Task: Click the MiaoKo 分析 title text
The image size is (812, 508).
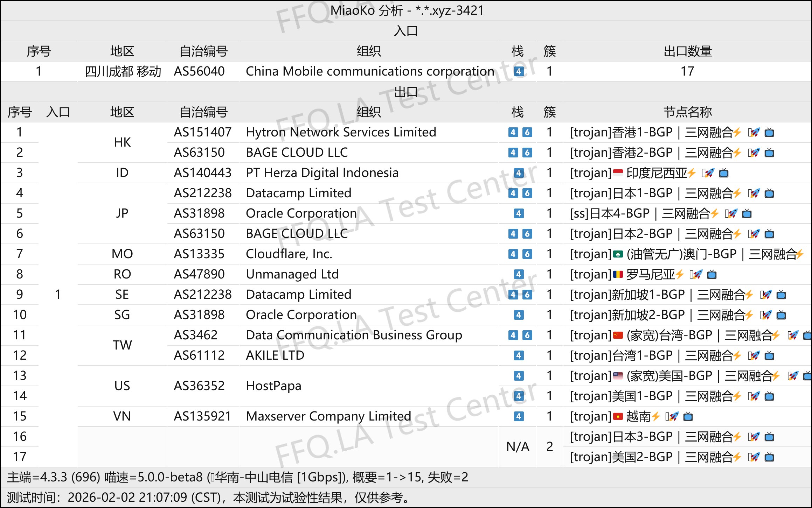Action: click(407, 10)
